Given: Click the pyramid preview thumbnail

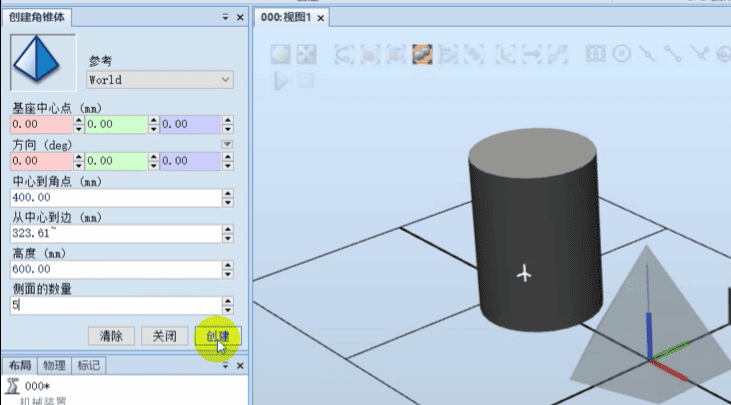Looking at the screenshot, I should pyautogui.click(x=43, y=62).
